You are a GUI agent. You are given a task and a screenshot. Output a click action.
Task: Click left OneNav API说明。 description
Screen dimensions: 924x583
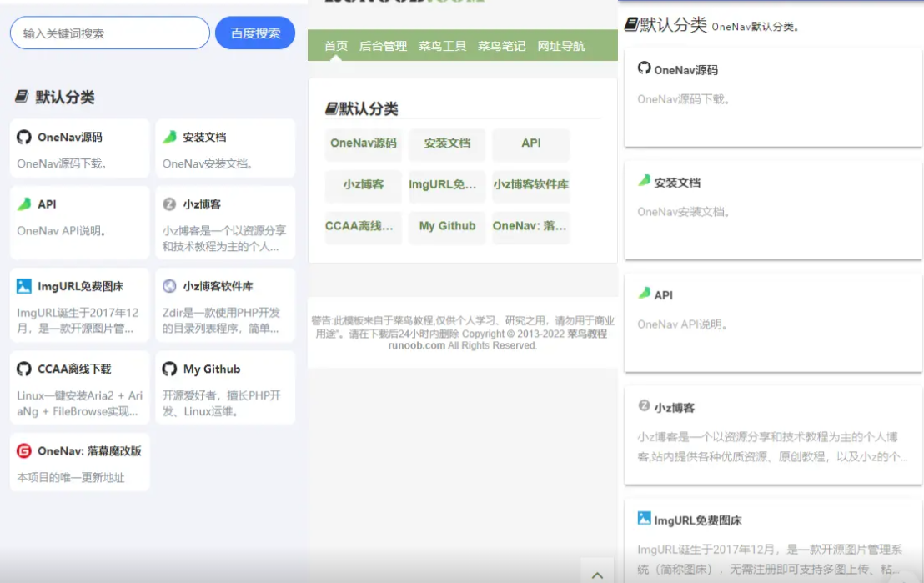61,231
